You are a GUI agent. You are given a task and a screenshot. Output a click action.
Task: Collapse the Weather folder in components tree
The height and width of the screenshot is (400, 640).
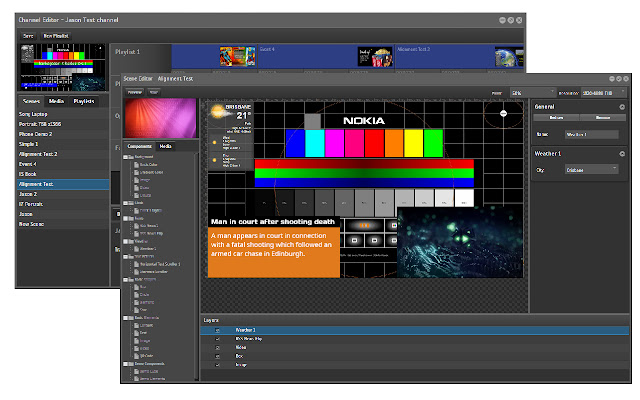pyautogui.click(x=126, y=241)
